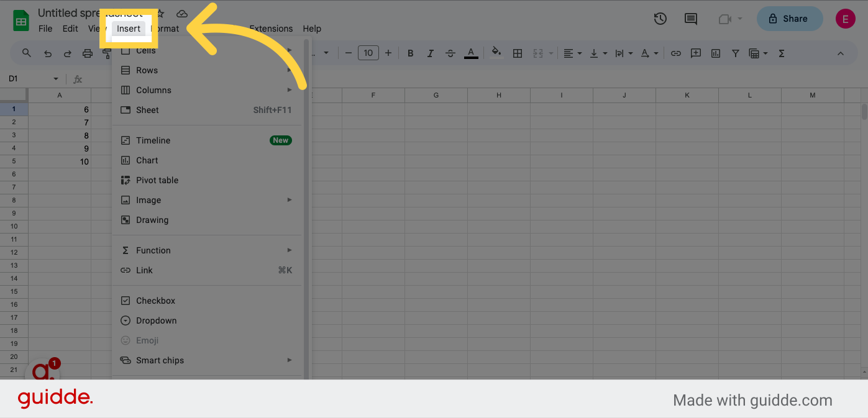The width and height of the screenshot is (868, 418).
Task: Expand the Smart chips submenu
Action: click(x=160, y=360)
